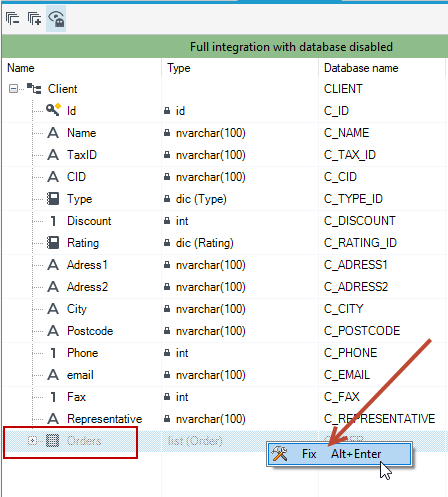Viewport: 448px width, 497px height.
Task: Click the lock icon in Discount's int cell
Action: (x=167, y=221)
